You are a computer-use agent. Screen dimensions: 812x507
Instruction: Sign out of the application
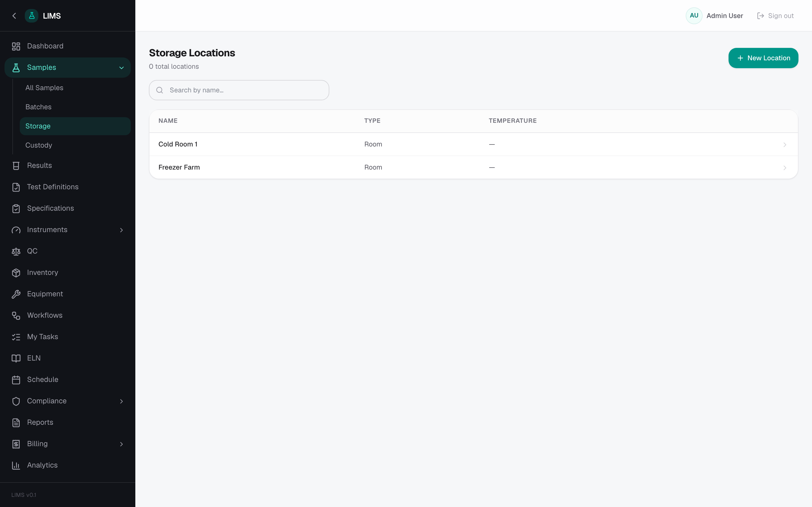[775, 16]
